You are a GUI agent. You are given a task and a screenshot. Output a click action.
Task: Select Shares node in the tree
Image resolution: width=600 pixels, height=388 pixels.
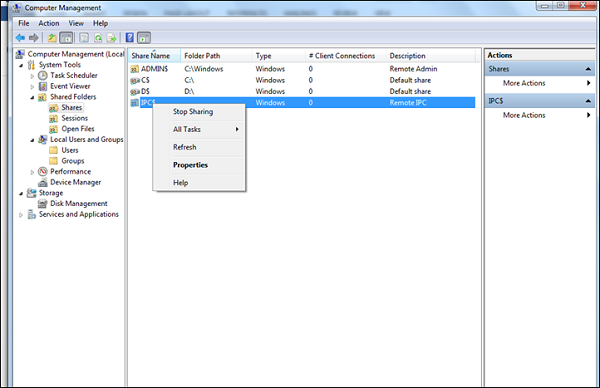coord(72,108)
